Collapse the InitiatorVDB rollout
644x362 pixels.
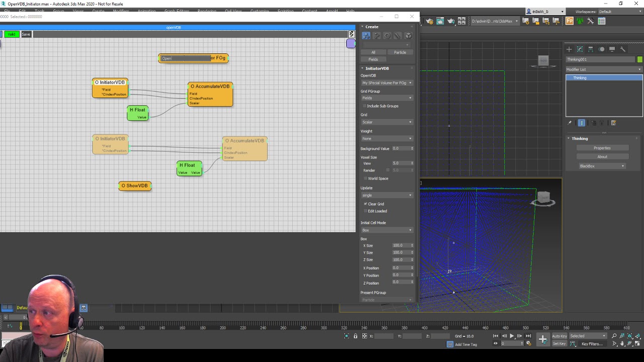pos(377,68)
